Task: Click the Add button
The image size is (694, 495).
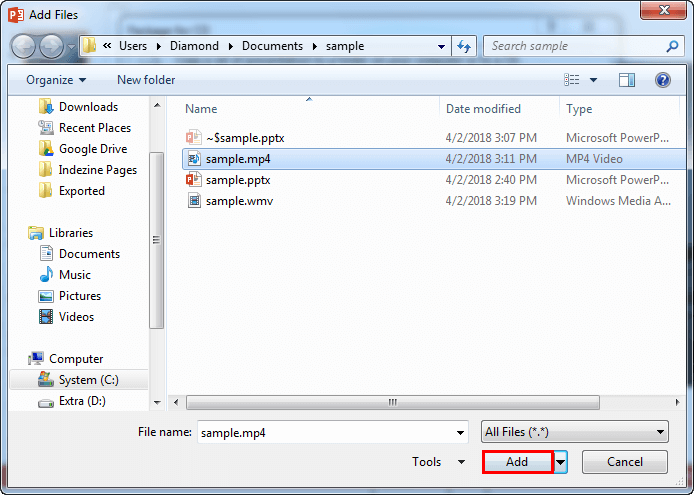Action: click(x=517, y=462)
